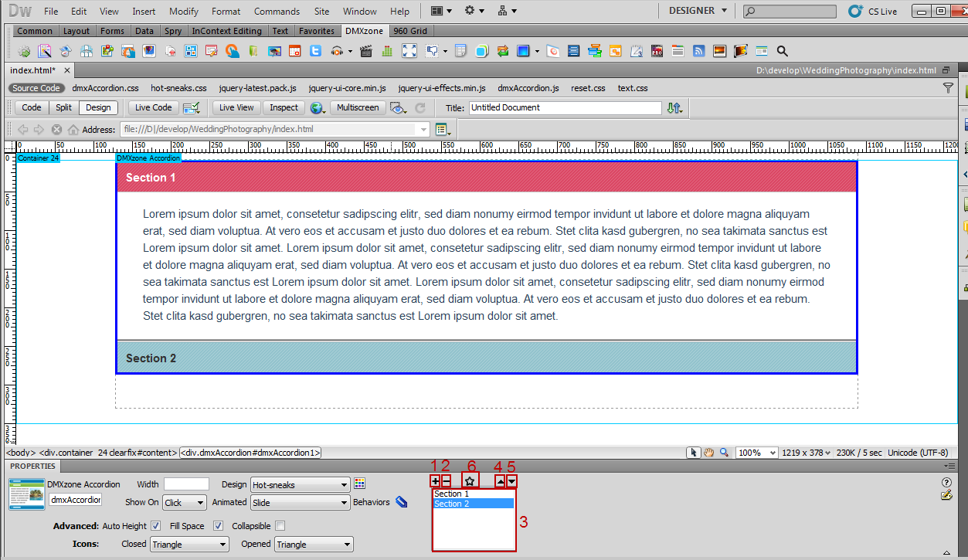Click the clapperboard icon in DMXzone toolbar

point(366,51)
